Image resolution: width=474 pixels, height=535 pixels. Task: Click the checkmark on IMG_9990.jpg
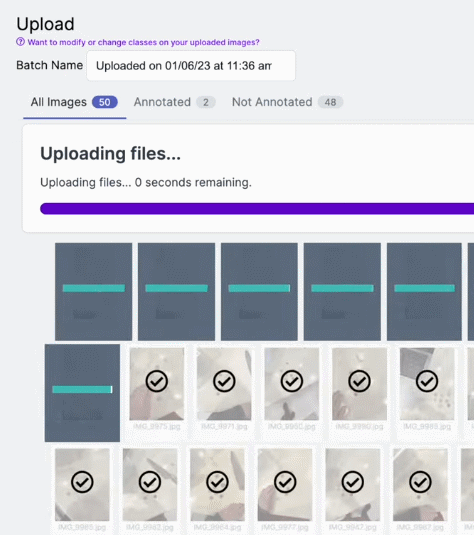(359, 381)
